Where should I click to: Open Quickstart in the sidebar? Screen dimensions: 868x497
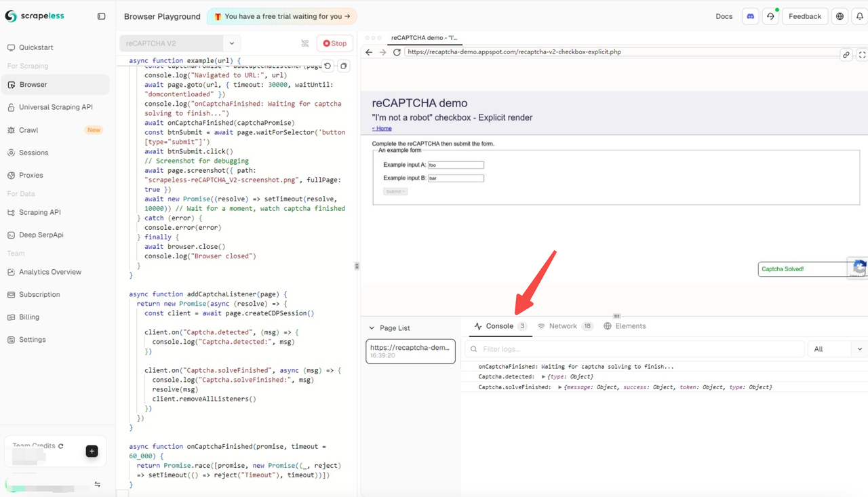[x=36, y=47]
